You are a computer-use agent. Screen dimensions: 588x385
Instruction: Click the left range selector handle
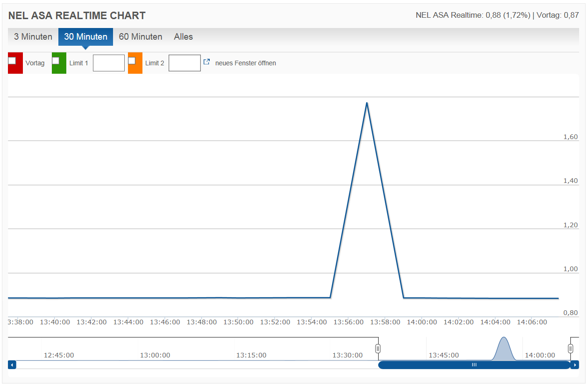[x=378, y=348]
